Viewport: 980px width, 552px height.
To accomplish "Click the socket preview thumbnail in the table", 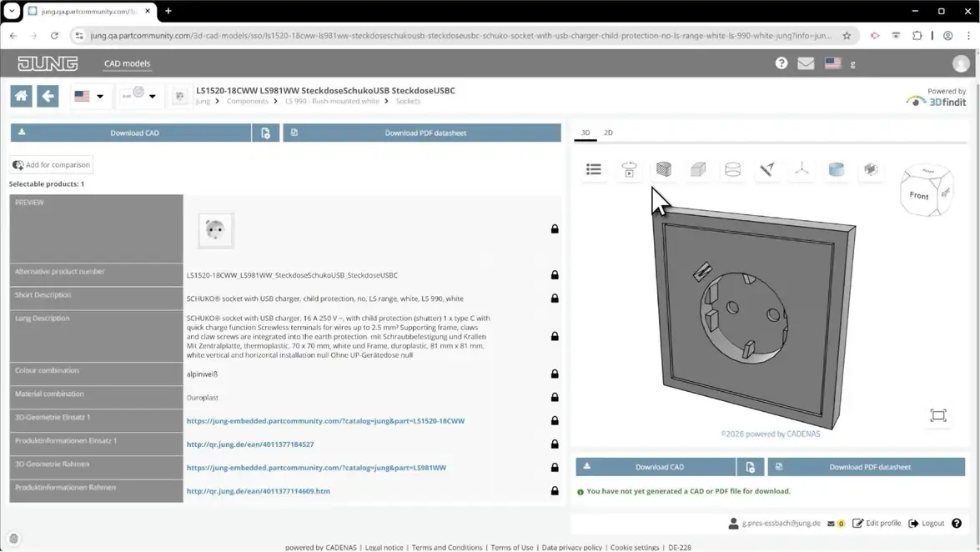I will (216, 230).
